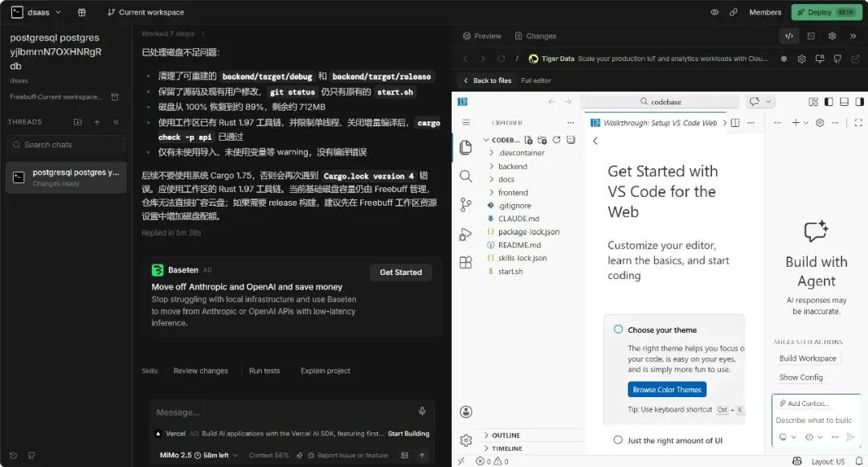Open chat settings gear in agent panel
868x467 pixels.
[820, 123]
